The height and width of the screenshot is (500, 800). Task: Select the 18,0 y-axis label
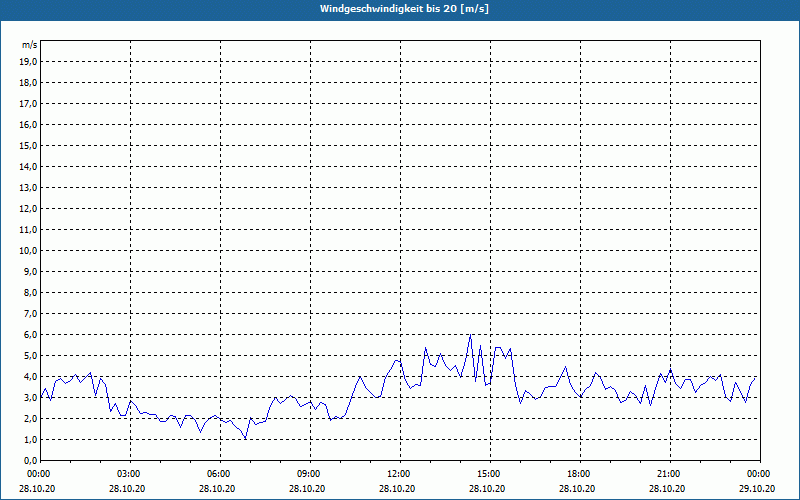tap(29, 83)
